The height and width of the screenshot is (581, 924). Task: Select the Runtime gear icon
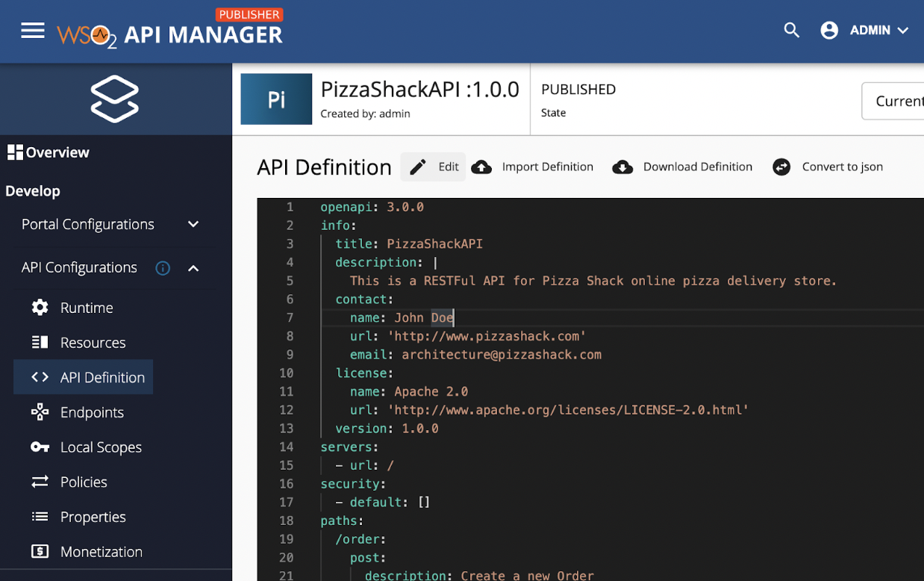[x=39, y=307]
